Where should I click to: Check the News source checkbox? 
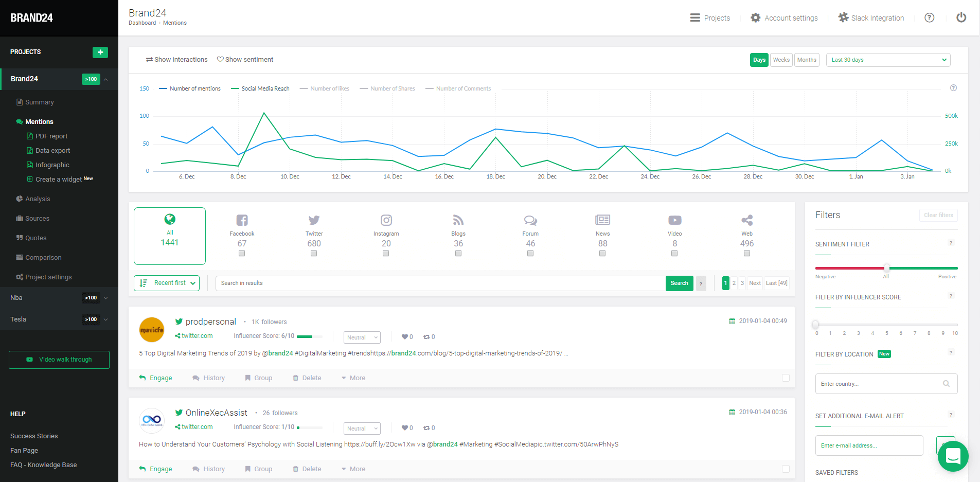[x=602, y=253]
